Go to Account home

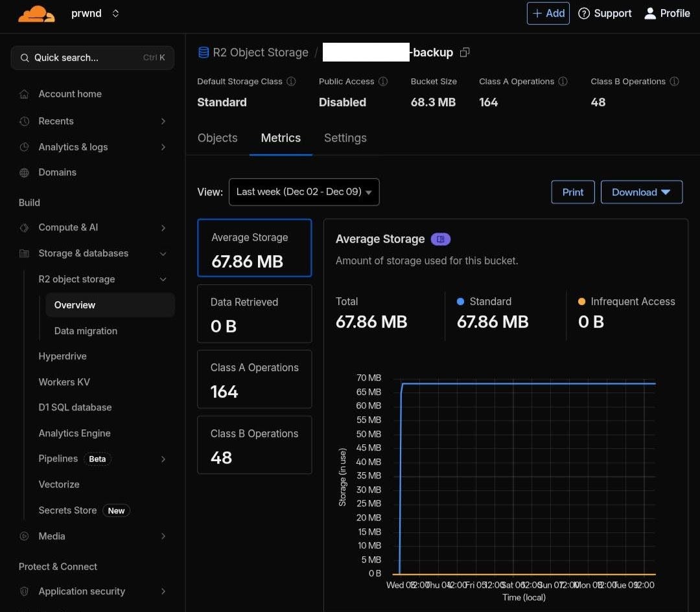pyautogui.click(x=70, y=94)
